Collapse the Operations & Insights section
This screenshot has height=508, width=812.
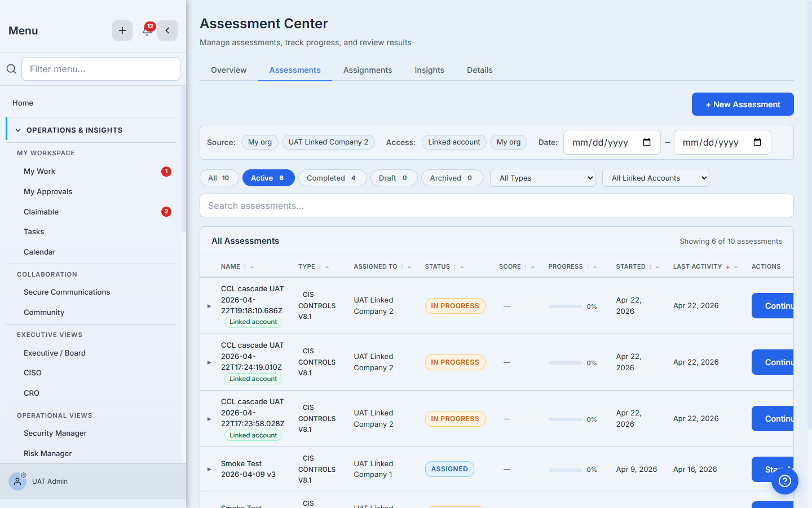91,130
